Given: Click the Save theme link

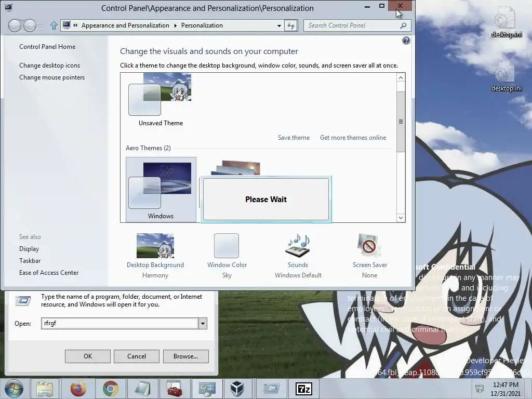Looking at the screenshot, I should (x=294, y=138).
